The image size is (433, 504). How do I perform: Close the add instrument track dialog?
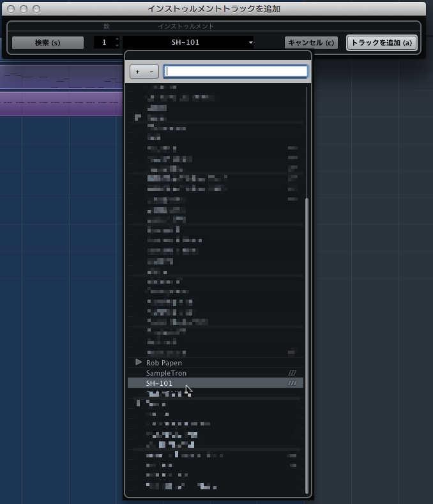click(11, 9)
